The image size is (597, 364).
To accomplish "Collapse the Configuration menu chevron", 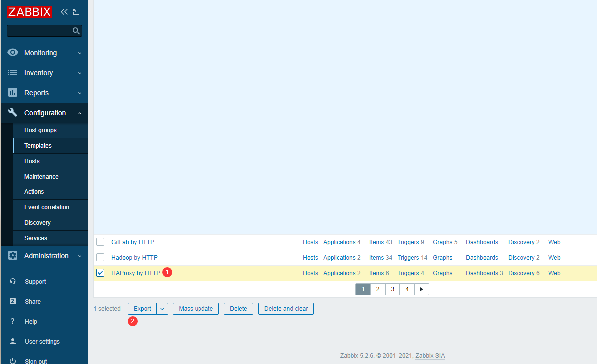I will [x=80, y=113].
